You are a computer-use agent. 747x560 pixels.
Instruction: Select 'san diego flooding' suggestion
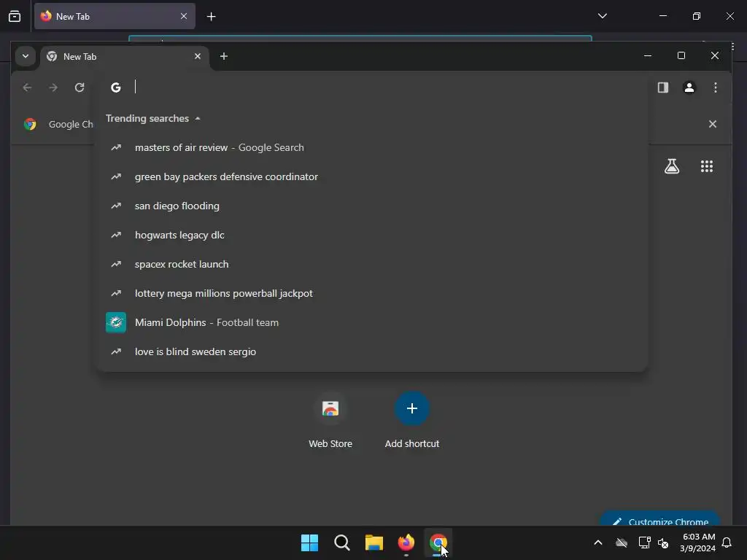[371, 206]
